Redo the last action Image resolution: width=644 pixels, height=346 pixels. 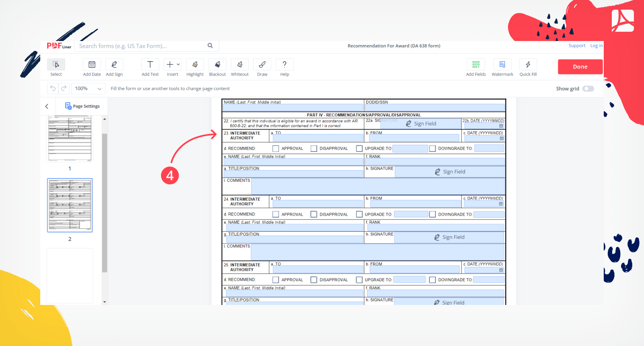[x=64, y=89]
